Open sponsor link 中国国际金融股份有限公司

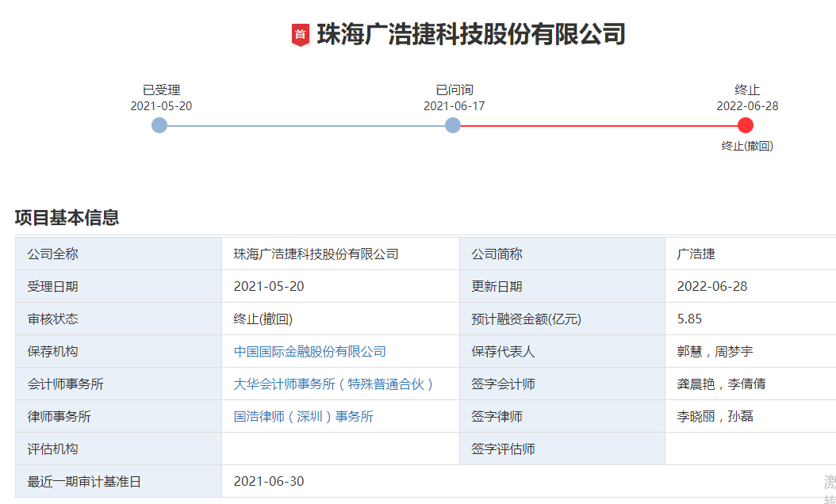(x=309, y=352)
